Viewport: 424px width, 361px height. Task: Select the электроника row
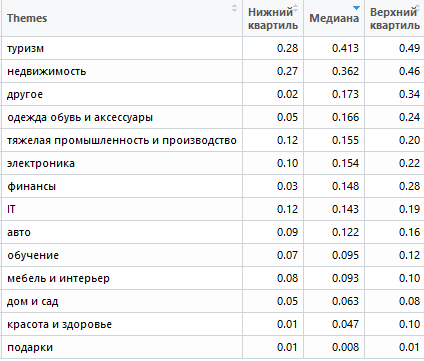coord(212,163)
